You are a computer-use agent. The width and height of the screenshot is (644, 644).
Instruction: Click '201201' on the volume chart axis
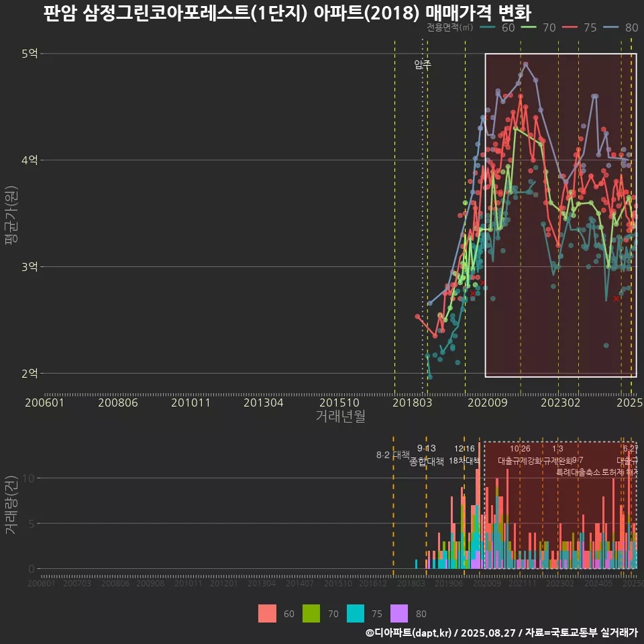[224, 583]
